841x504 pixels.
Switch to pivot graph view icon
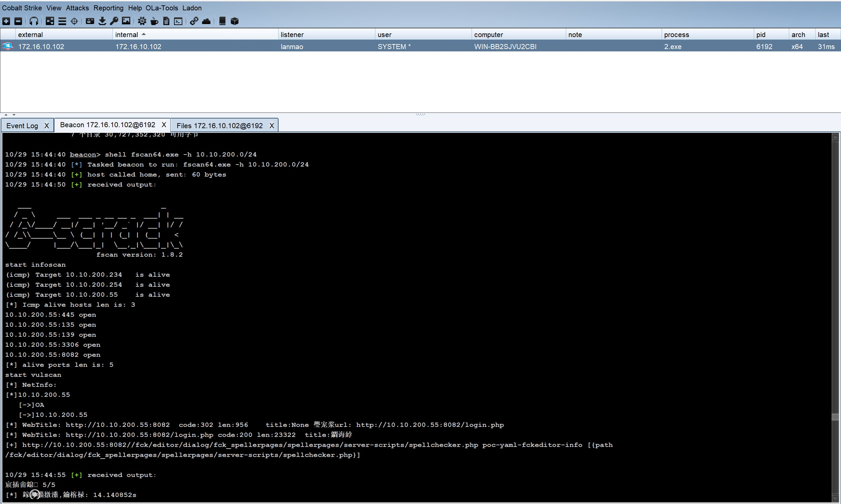(x=50, y=21)
